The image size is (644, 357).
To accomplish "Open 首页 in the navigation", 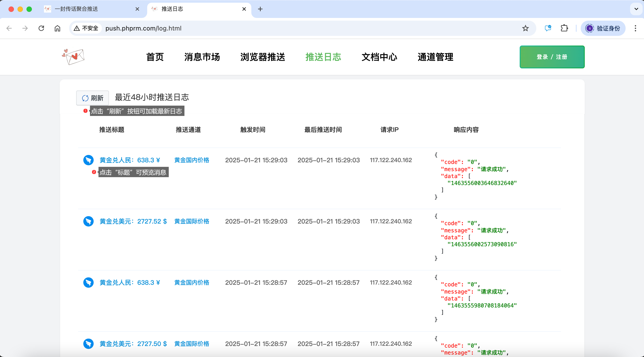I will pyautogui.click(x=155, y=57).
